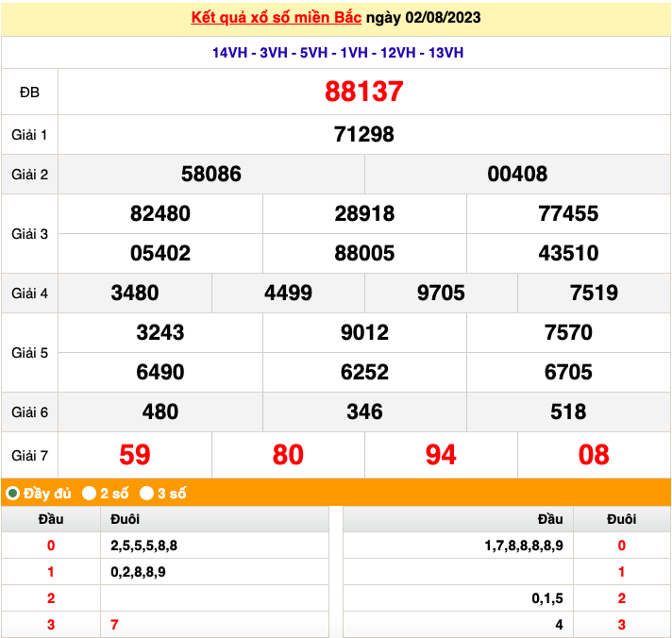Click the red Giải 7 number 59
Viewport: 672px width, 638px height.
click(134, 455)
